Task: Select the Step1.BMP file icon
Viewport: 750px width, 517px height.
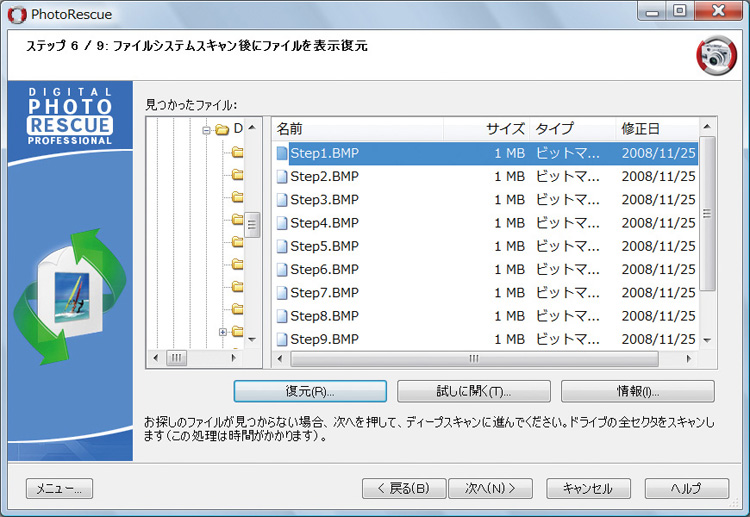Action: coord(282,153)
